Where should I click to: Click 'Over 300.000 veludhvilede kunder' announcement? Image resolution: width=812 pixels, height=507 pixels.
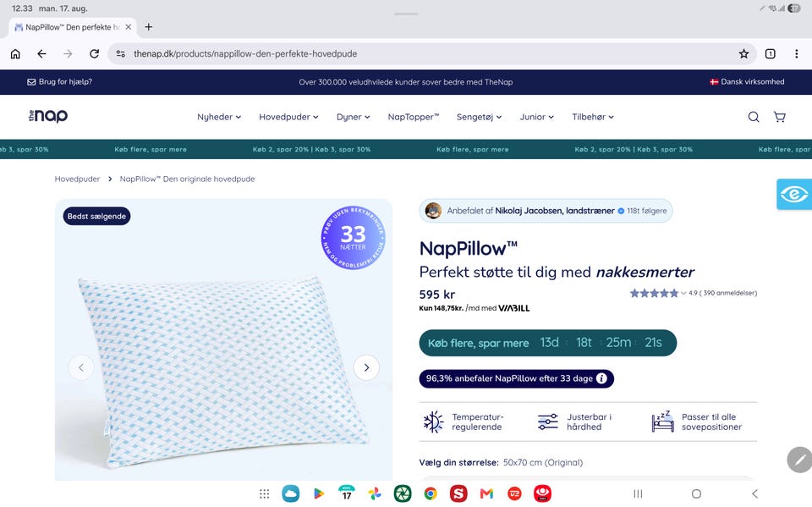pos(405,82)
